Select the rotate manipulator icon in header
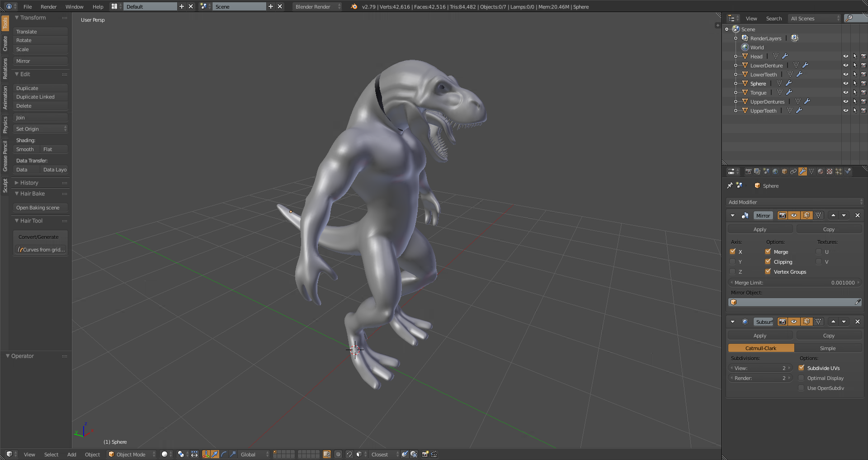Image resolution: width=868 pixels, height=460 pixels. point(224,454)
